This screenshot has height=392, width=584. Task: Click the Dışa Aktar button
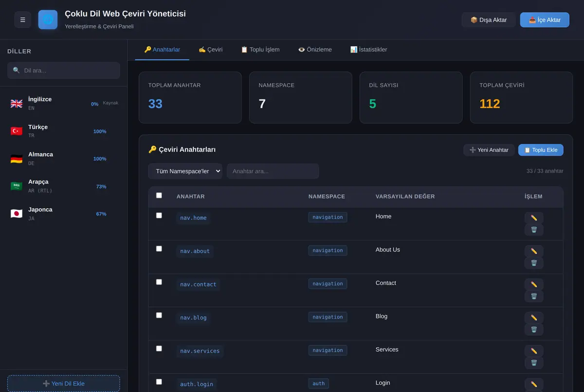click(489, 20)
